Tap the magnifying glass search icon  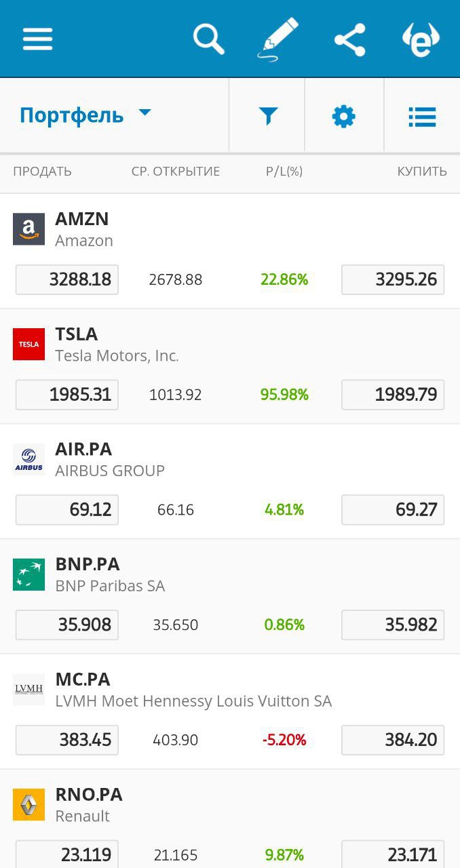[209, 39]
